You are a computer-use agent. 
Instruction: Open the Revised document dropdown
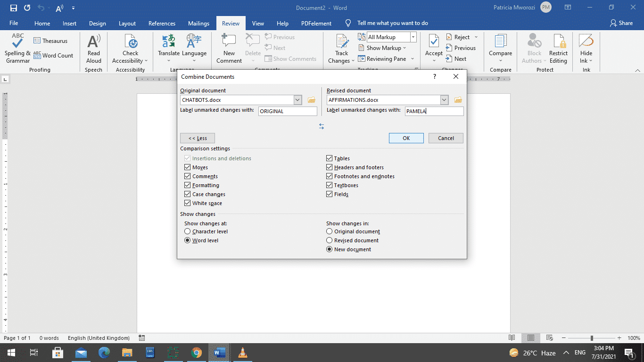tap(444, 99)
